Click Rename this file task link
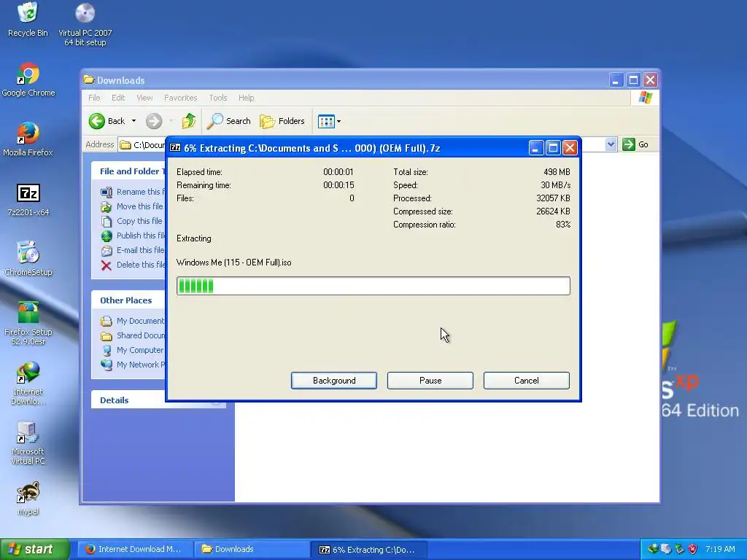Image resolution: width=747 pixels, height=560 pixels. (x=133, y=192)
